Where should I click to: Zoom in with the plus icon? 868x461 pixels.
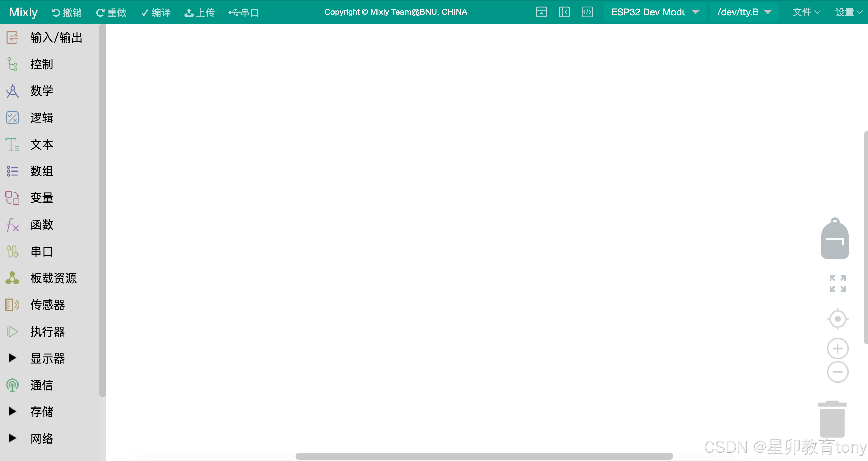click(x=837, y=348)
